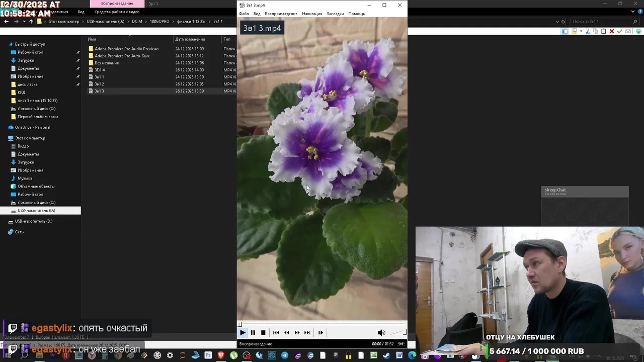Skip to next file in player
Screen dimensions: 644x362
click(307, 332)
